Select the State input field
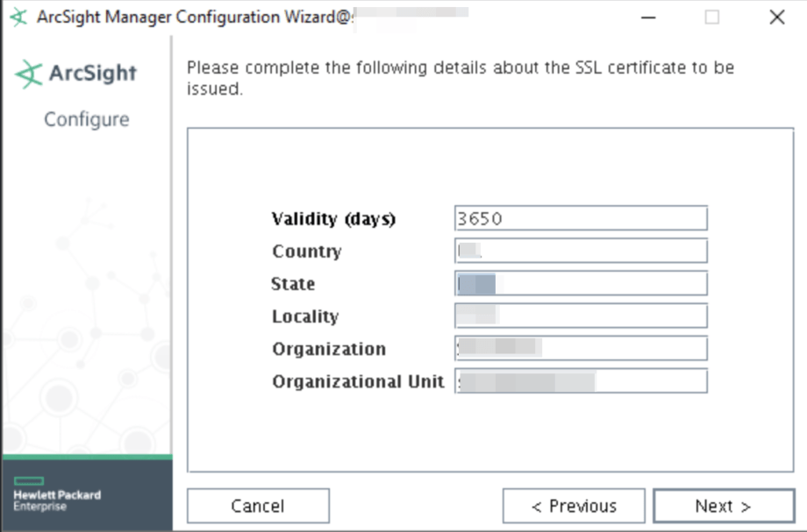The height and width of the screenshot is (532, 807). (x=579, y=283)
